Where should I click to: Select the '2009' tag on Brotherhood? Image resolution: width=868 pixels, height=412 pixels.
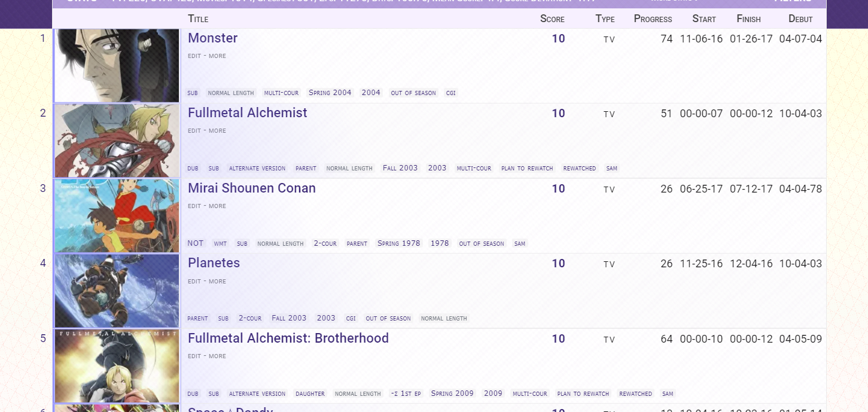[x=494, y=393]
